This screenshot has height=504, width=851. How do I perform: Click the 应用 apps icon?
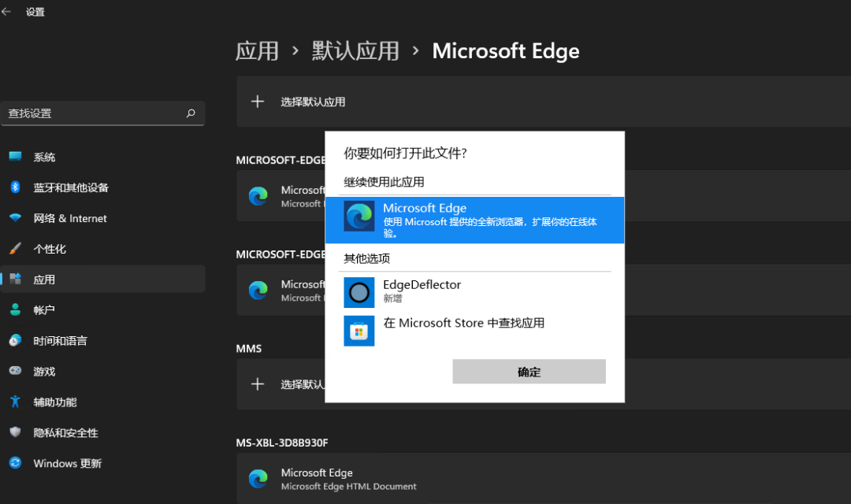(x=15, y=279)
